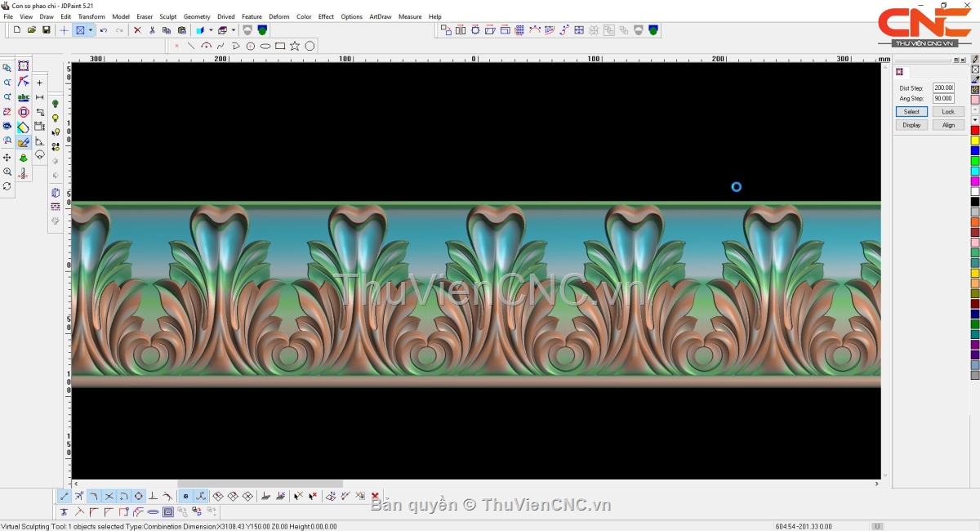Open the blue cube view dropdown arrow
Screen dimensions: 980x531
[211, 30]
